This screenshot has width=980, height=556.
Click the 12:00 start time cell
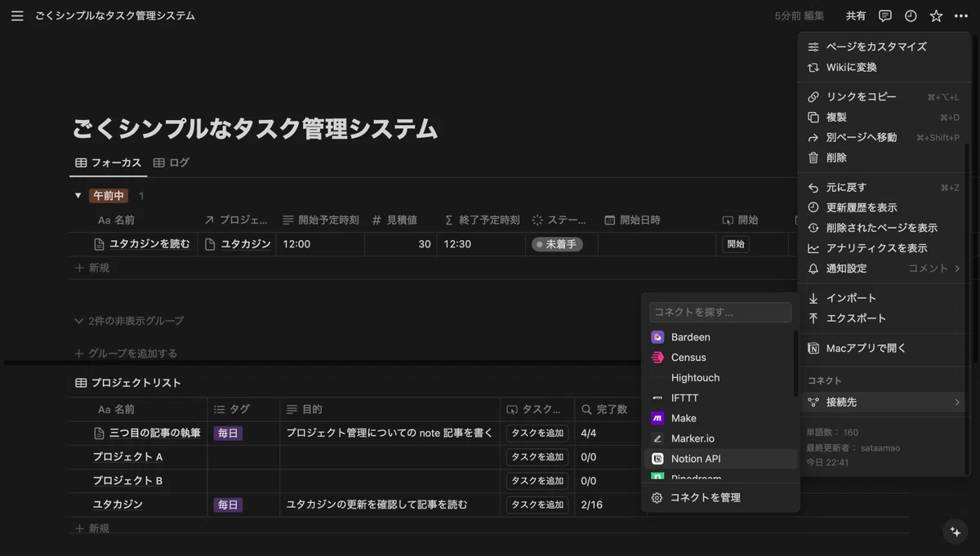pyautogui.click(x=320, y=244)
